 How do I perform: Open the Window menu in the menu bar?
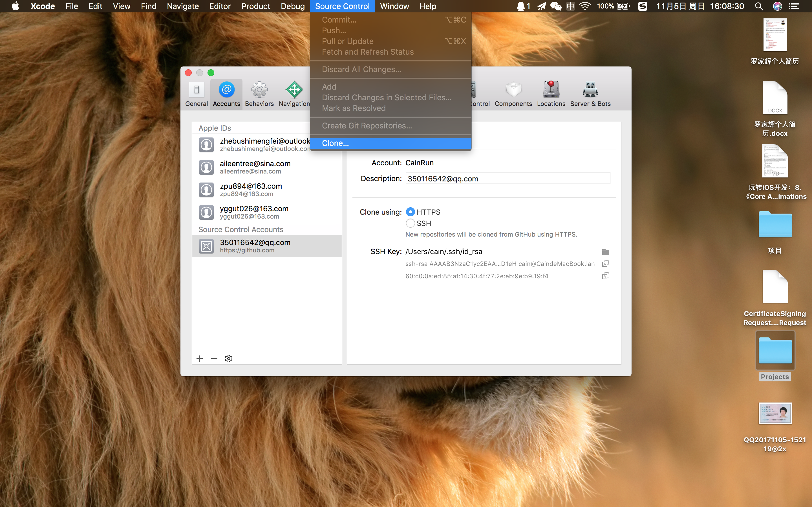[394, 6]
